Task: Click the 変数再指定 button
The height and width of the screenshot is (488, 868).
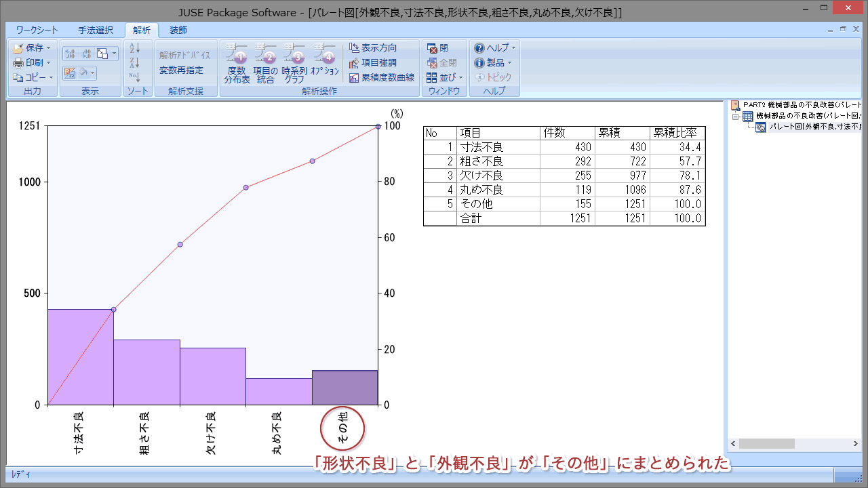Action: 181,70
